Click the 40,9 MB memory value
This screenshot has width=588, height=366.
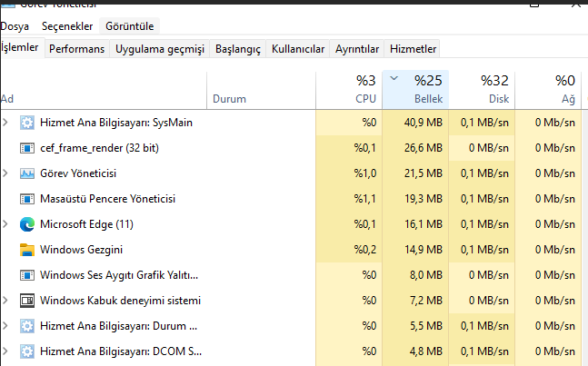[x=424, y=123]
